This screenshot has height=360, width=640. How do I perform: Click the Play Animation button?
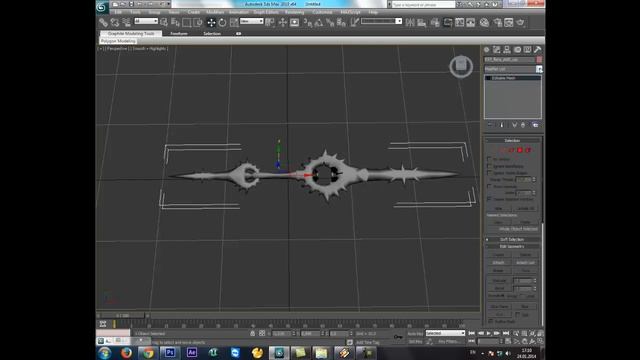point(489,333)
